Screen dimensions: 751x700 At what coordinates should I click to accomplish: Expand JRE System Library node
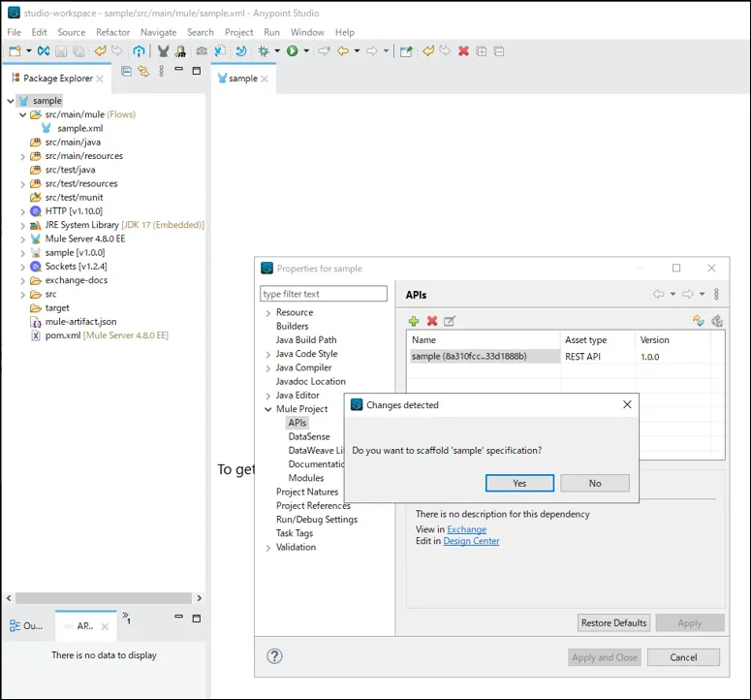coord(22,226)
